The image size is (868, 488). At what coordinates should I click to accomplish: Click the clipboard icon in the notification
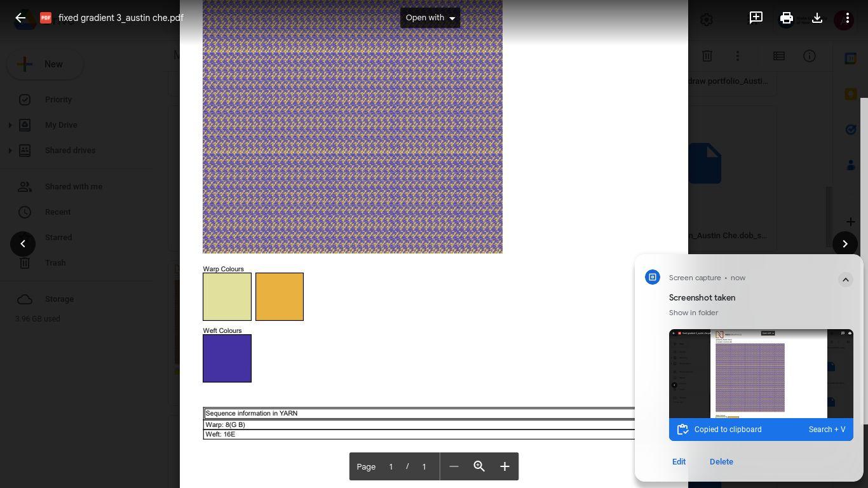(683, 430)
